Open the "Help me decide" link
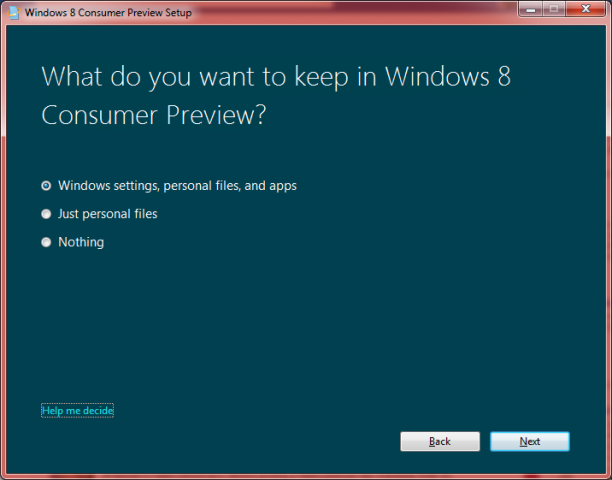 coord(77,411)
